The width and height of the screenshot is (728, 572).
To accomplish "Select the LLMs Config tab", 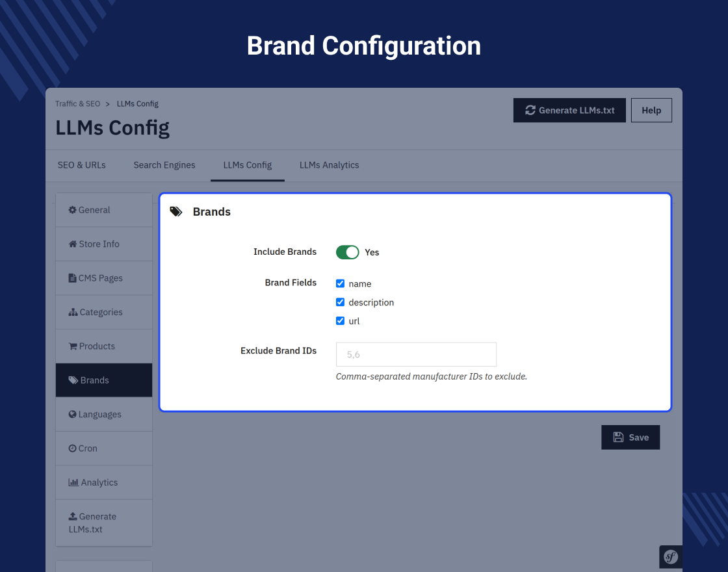I will point(248,165).
